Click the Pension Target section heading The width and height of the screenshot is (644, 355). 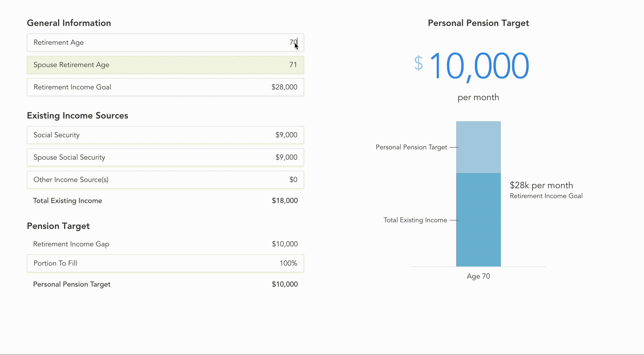click(58, 226)
